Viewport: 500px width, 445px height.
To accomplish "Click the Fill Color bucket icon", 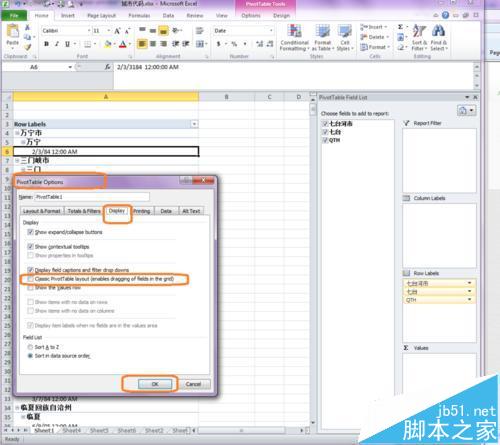I will (108, 44).
